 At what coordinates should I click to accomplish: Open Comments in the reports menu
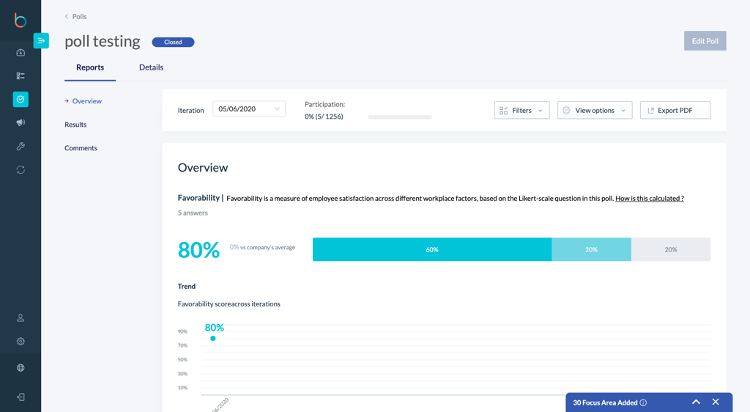click(80, 148)
